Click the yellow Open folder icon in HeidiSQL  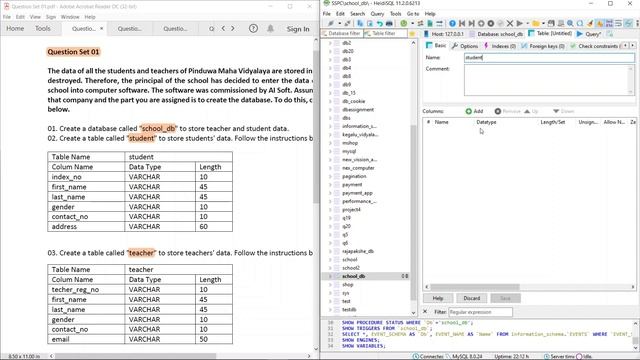click(536, 23)
